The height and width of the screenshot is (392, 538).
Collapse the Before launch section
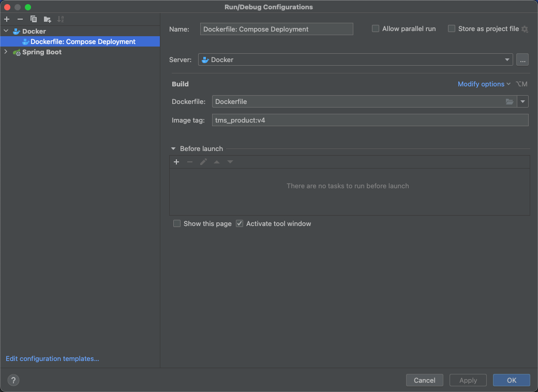pos(173,148)
